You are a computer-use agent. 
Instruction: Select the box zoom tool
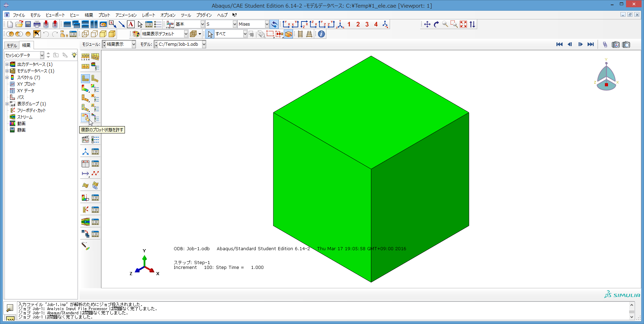coord(454,24)
